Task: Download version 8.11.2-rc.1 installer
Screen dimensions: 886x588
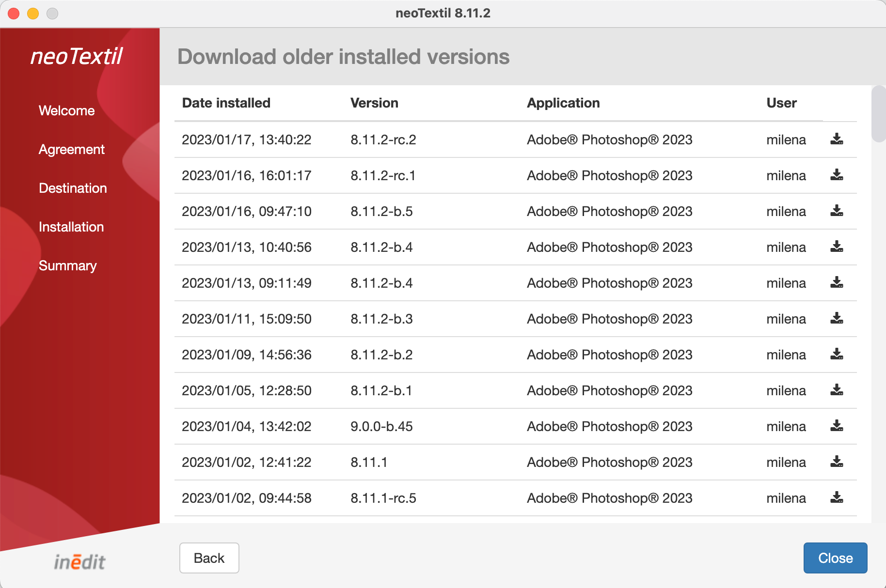Action: [x=837, y=175]
